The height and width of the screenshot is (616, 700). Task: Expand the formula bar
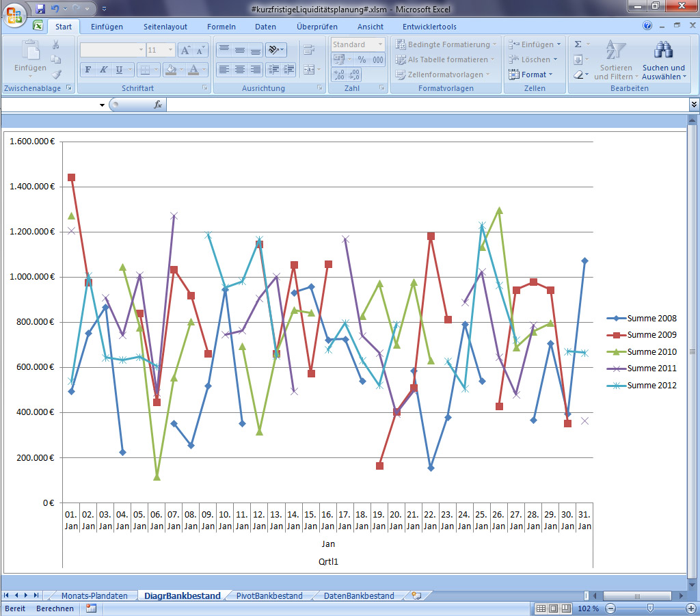tap(694, 105)
